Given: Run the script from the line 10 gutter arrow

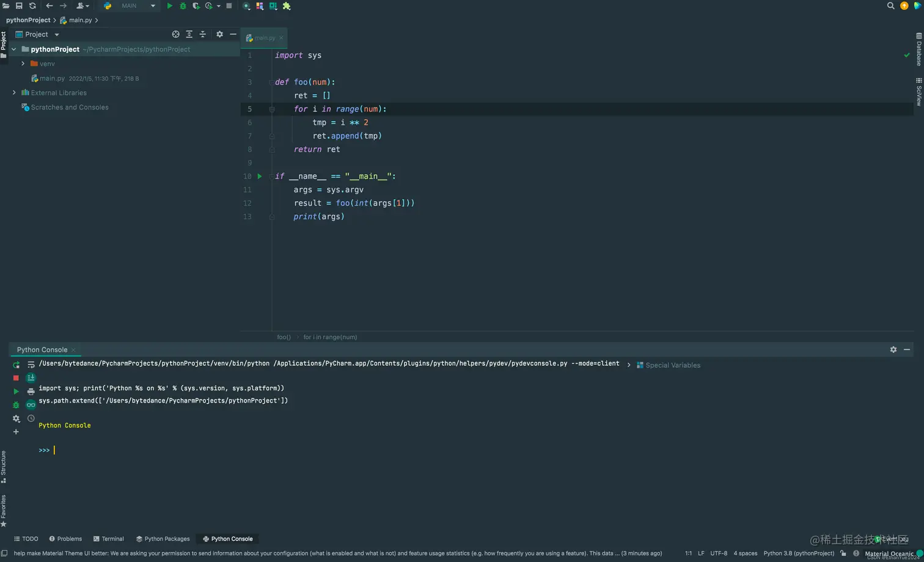Looking at the screenshot, I should [260, 176].
